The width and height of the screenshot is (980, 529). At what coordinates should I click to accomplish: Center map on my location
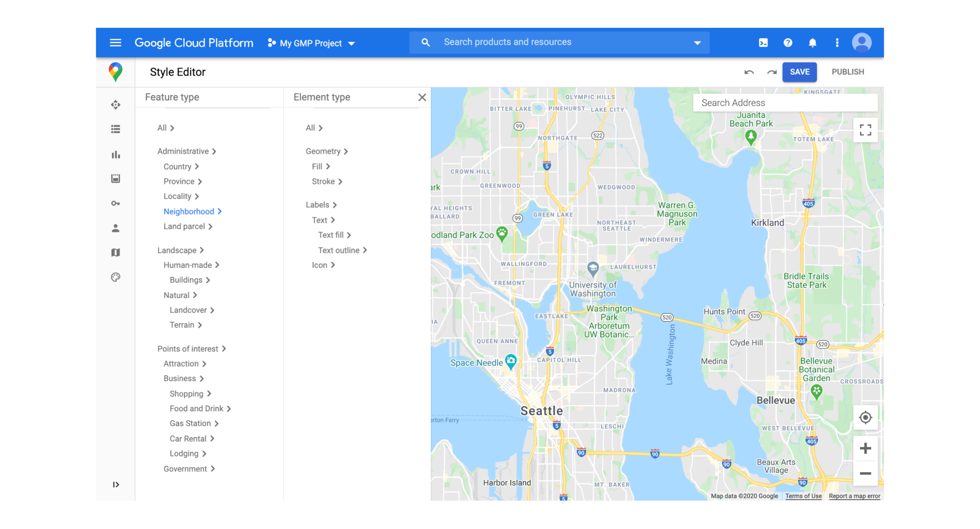click(x=865, y=417)
